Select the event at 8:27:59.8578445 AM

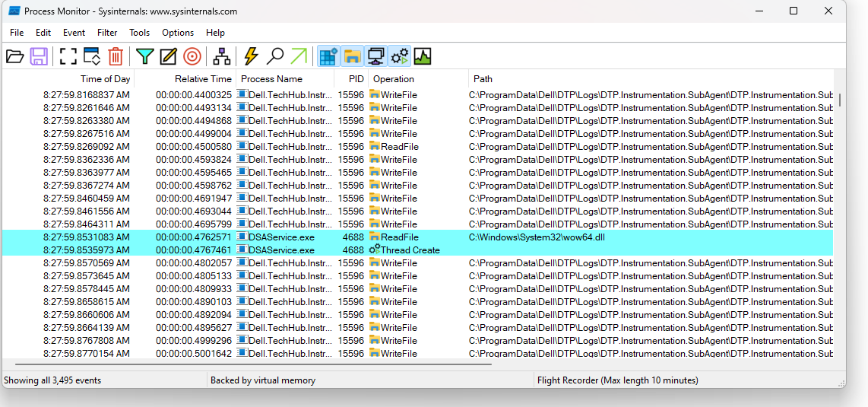(x=417, y=288)
